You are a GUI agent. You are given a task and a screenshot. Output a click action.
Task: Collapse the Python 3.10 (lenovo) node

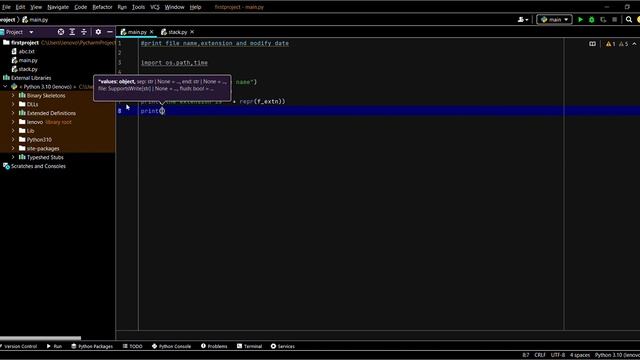(x=5, y=87)
